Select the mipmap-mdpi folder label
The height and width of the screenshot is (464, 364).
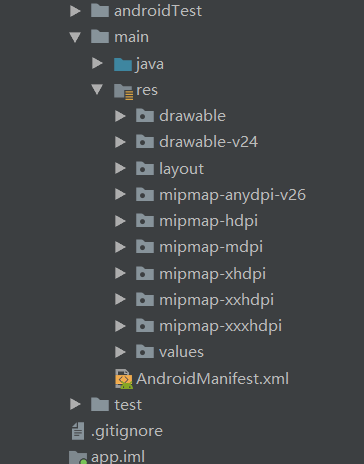(x=211, y=248)
